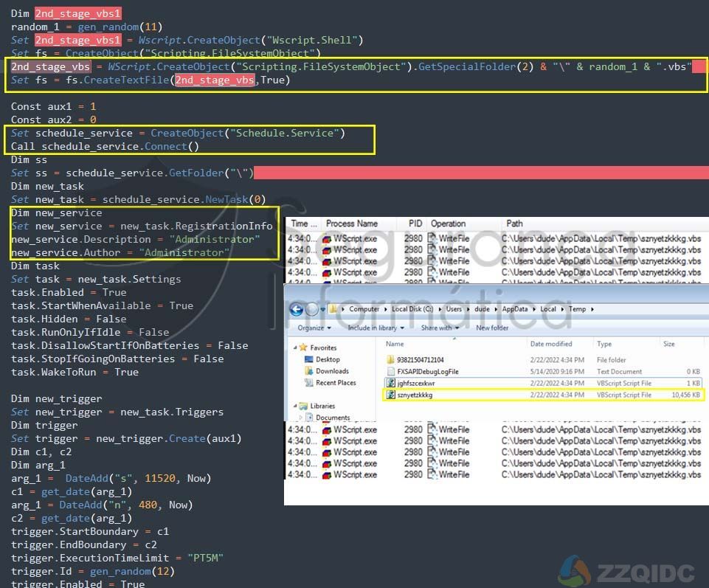Click code line 'trigger.ExecutionTimeLimit = "PT5M"'

click(x=117, y=558)
